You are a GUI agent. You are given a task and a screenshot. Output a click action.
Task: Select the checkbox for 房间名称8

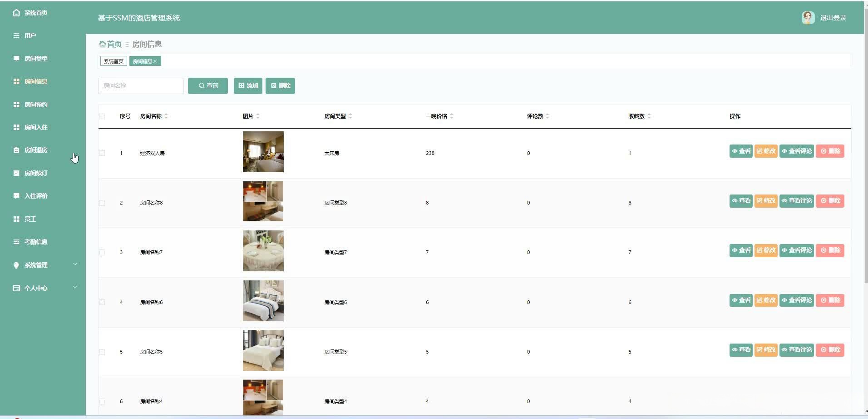click(102, 203)
